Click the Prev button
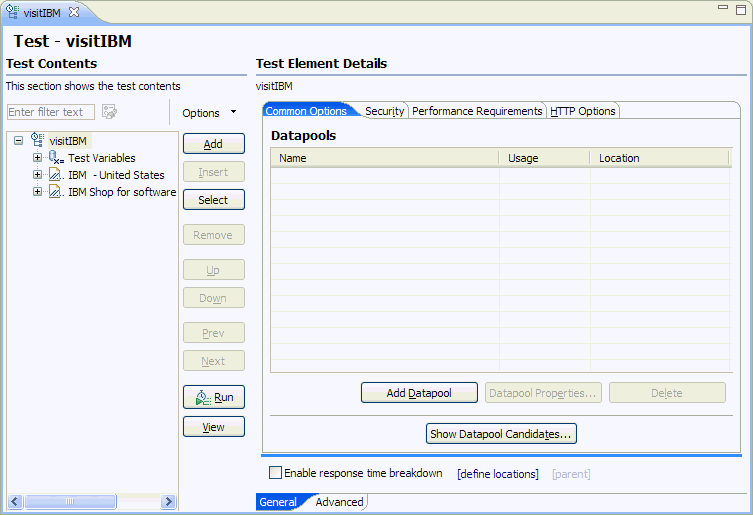The width and height of the screenshot is (753, 515). click(x=214, y=332)
